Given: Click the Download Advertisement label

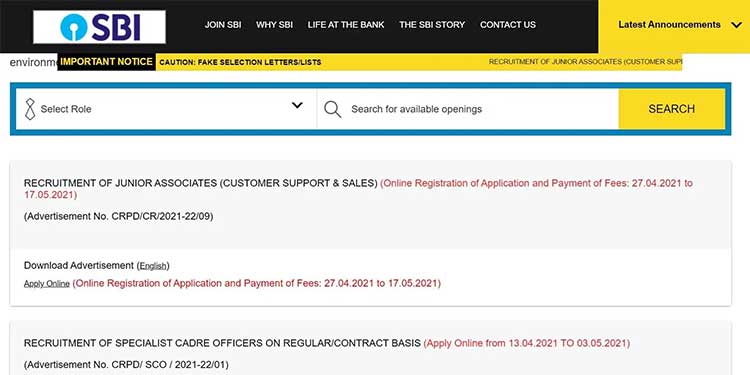Looking at the screenshot, I should [79, 265].
